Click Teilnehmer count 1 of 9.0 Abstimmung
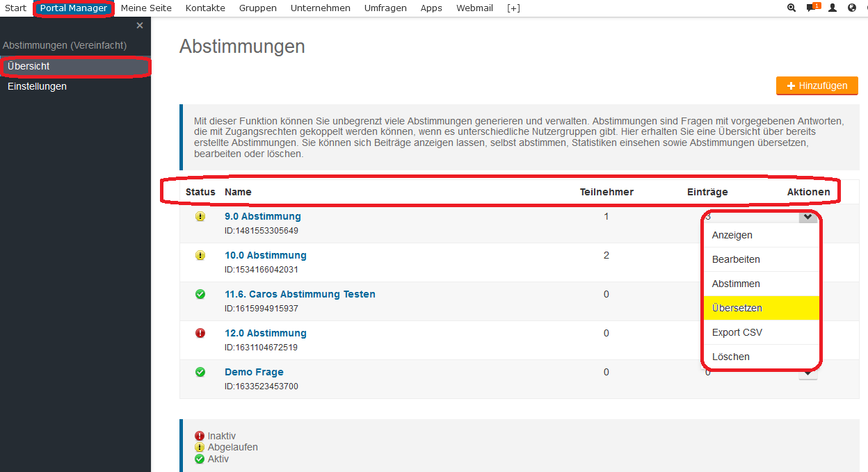This screenshot has height=472, width=868. click(x=606, y=217)
